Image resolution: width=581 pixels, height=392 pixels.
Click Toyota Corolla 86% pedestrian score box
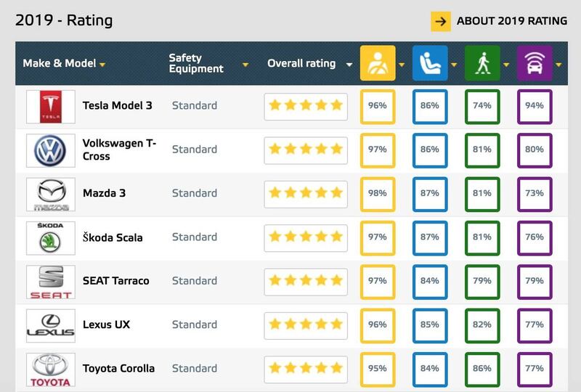click(x=482, y=368)
